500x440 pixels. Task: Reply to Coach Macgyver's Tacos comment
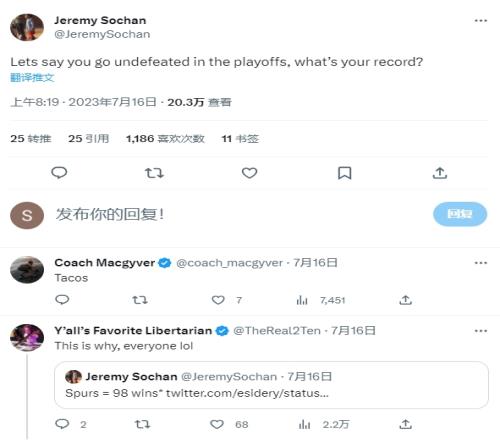(62, 300)
